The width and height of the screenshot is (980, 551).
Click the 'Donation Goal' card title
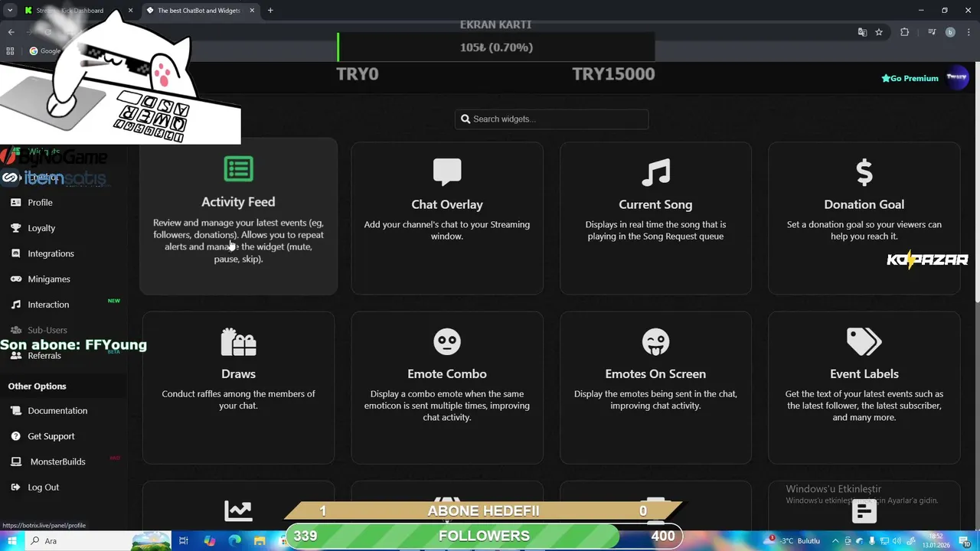click(x=864, y=204)
